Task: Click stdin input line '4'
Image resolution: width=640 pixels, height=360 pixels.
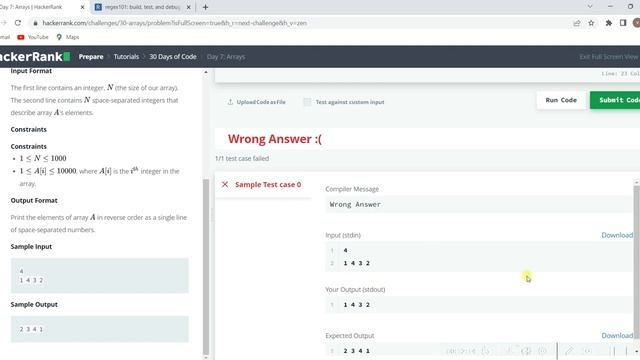Action: 345,251
